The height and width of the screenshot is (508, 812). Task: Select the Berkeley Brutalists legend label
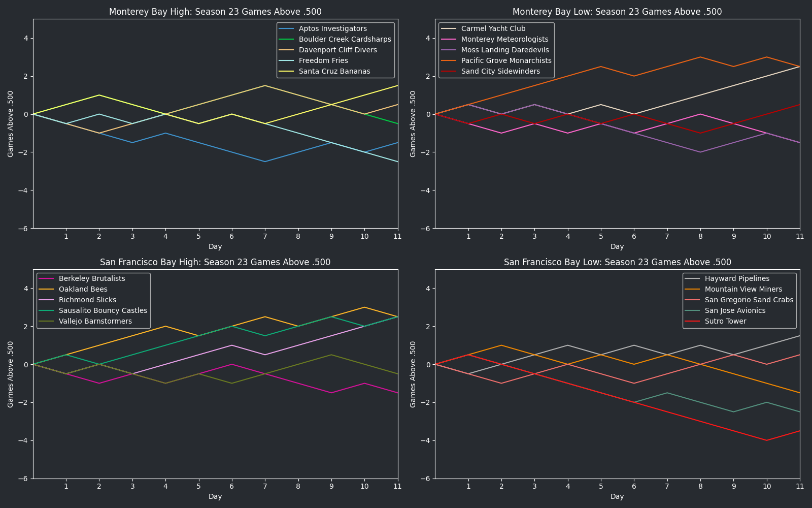click(x=92, y=279)
